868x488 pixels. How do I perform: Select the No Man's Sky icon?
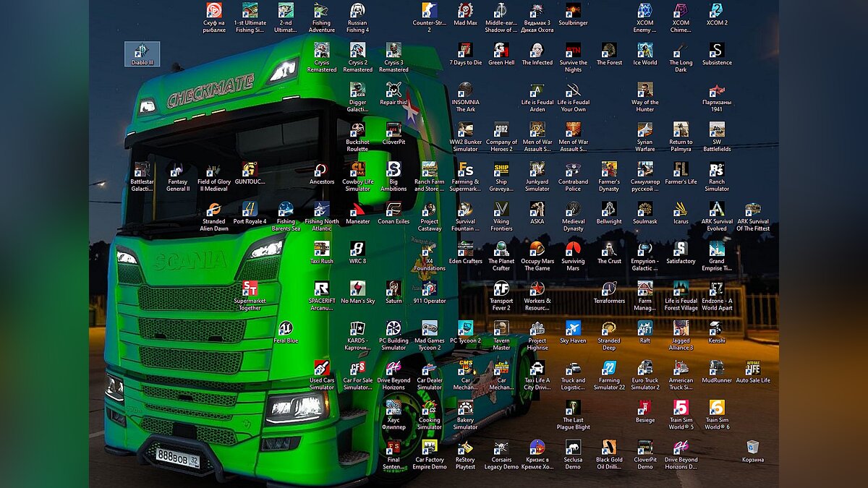357,293
